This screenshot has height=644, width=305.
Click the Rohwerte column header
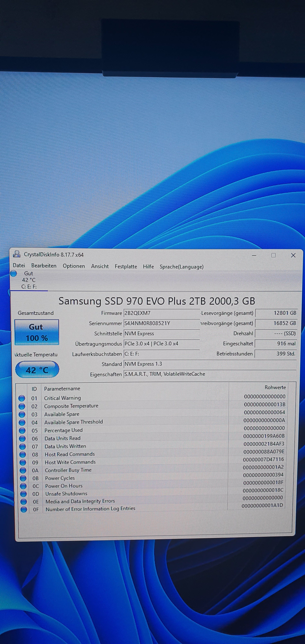275,387
